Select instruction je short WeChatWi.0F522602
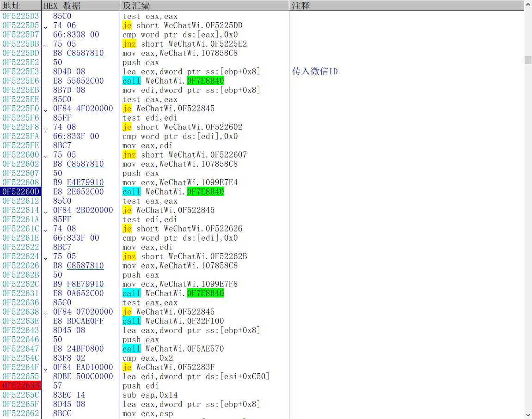This screenshot has width=532, height=419. (x=183, y=127)
